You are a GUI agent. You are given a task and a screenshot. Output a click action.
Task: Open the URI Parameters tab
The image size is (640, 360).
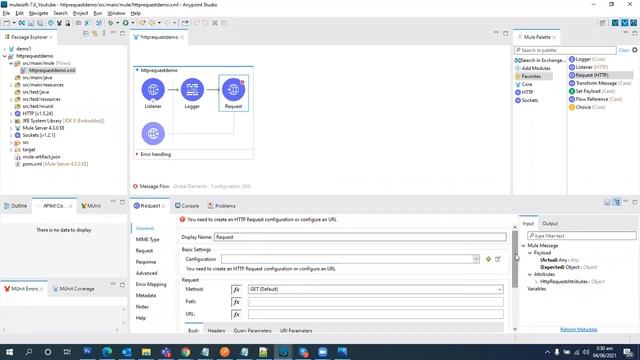[x=296, y=331]
